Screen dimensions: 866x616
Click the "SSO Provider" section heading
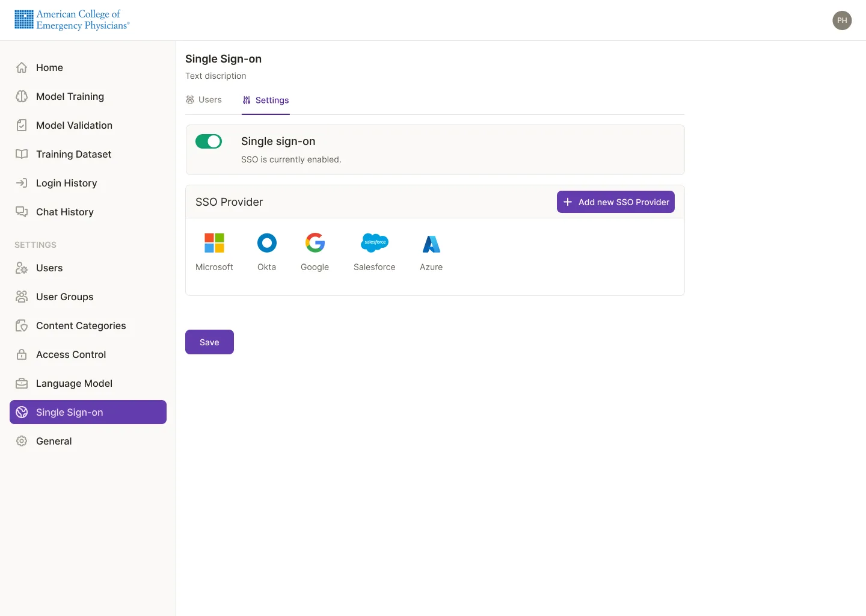[229, 202]
